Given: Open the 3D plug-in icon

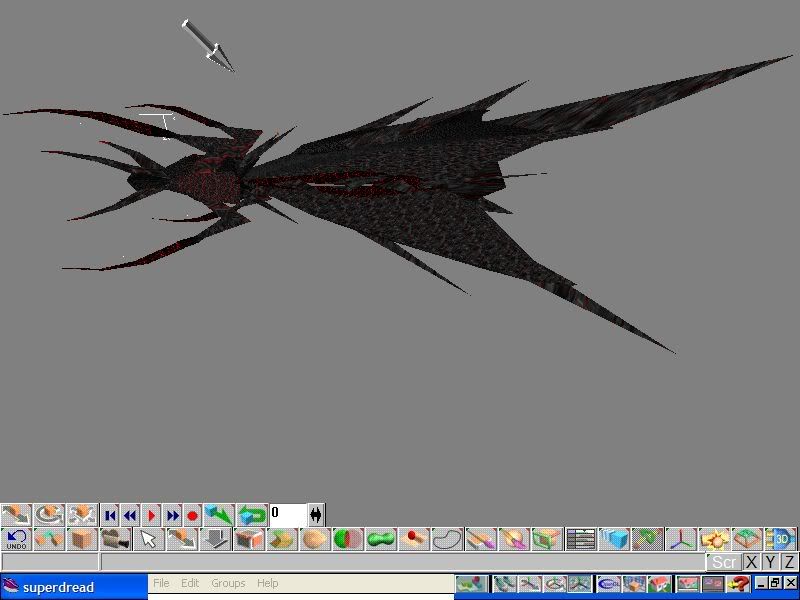Looking at the screenshot, I should pos(781,539).
